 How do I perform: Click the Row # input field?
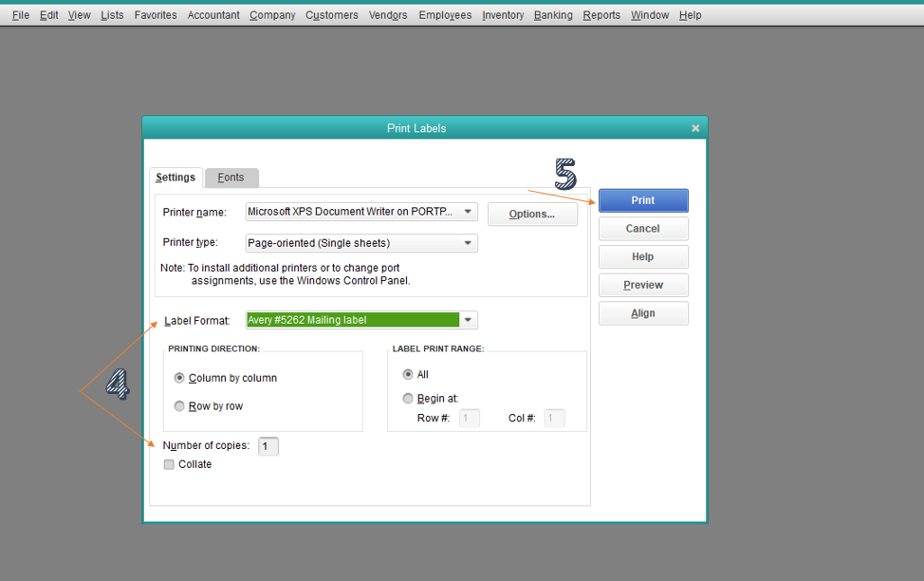coord(469,419)
